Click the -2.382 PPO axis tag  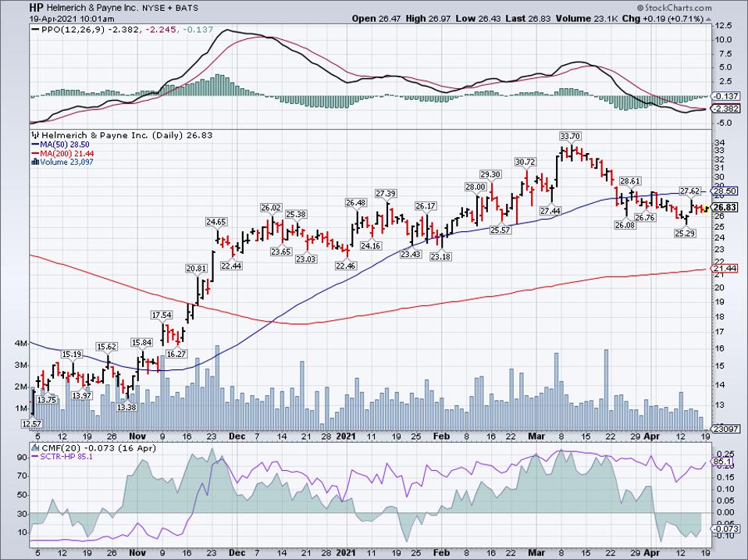tap(725, 109)
